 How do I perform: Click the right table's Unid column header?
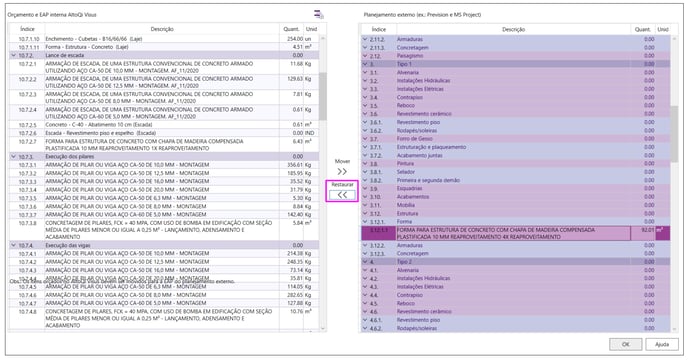click(663, 29)
